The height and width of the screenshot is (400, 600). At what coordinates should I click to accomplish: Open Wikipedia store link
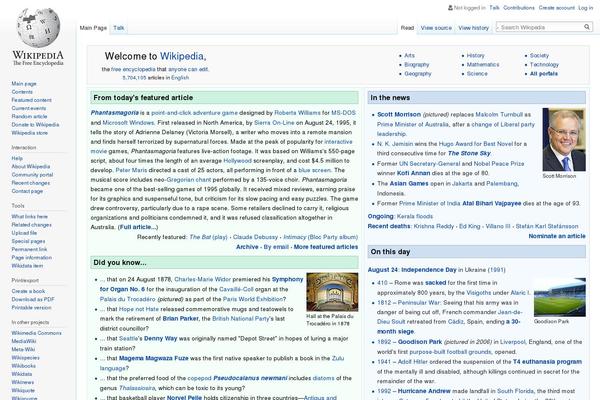[29, 133]
